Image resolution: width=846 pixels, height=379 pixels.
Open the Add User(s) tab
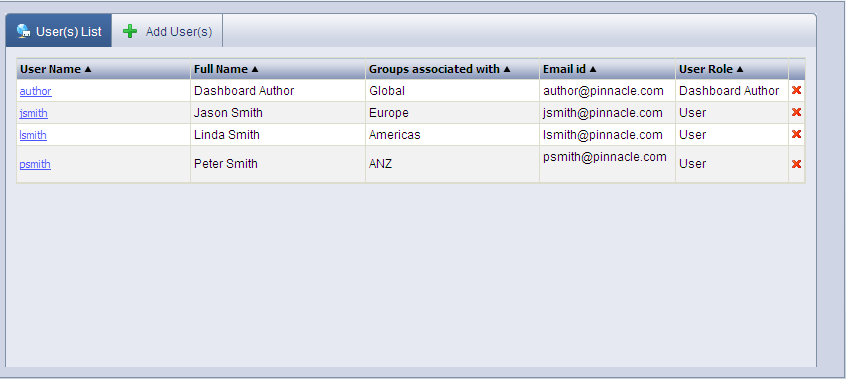click(x=167, y=31)
